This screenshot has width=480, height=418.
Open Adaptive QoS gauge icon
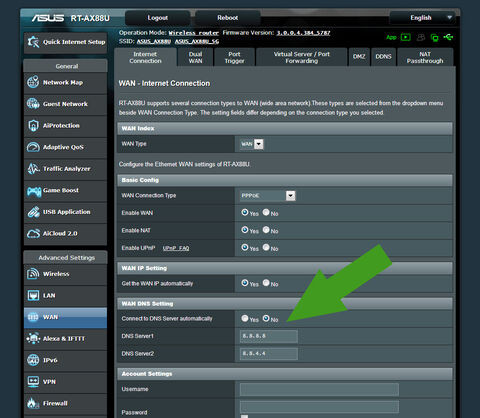click(x=33, y=147)
